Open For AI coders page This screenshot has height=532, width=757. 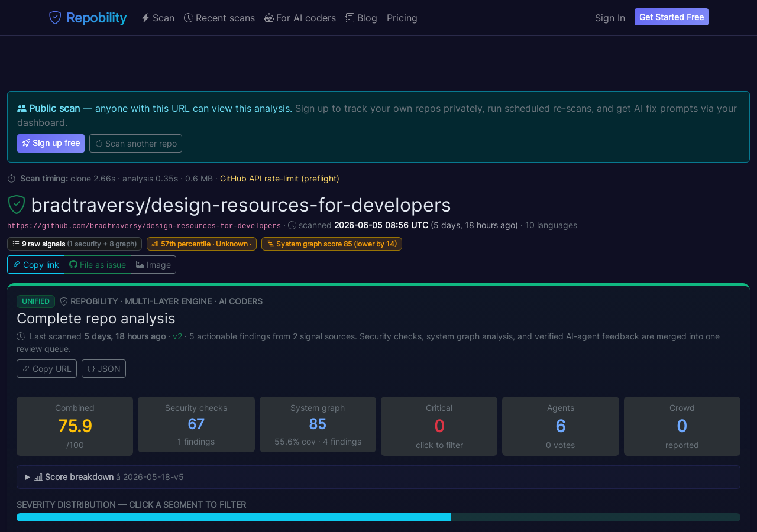[x=300, y=18]
